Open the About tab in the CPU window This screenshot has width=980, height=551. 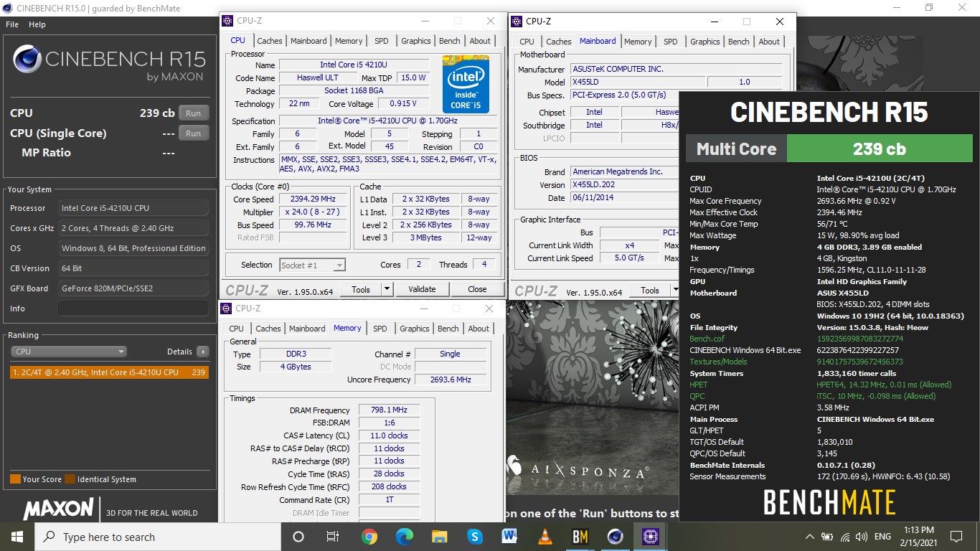click(480, 41)
